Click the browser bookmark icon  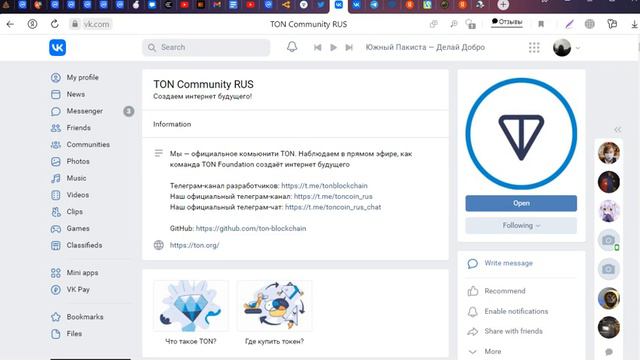[x=541, y=24]
